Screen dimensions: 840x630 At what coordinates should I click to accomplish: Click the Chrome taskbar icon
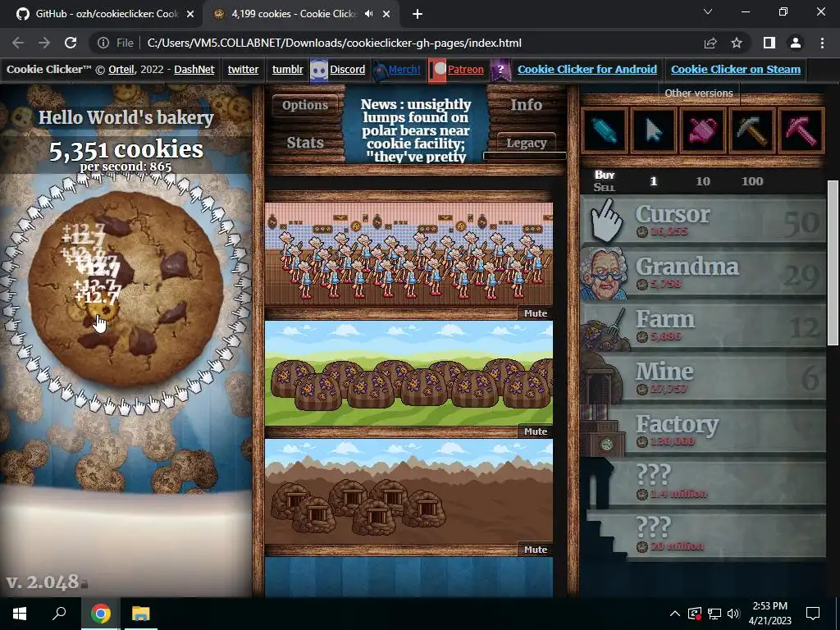(x=100, y=614)
